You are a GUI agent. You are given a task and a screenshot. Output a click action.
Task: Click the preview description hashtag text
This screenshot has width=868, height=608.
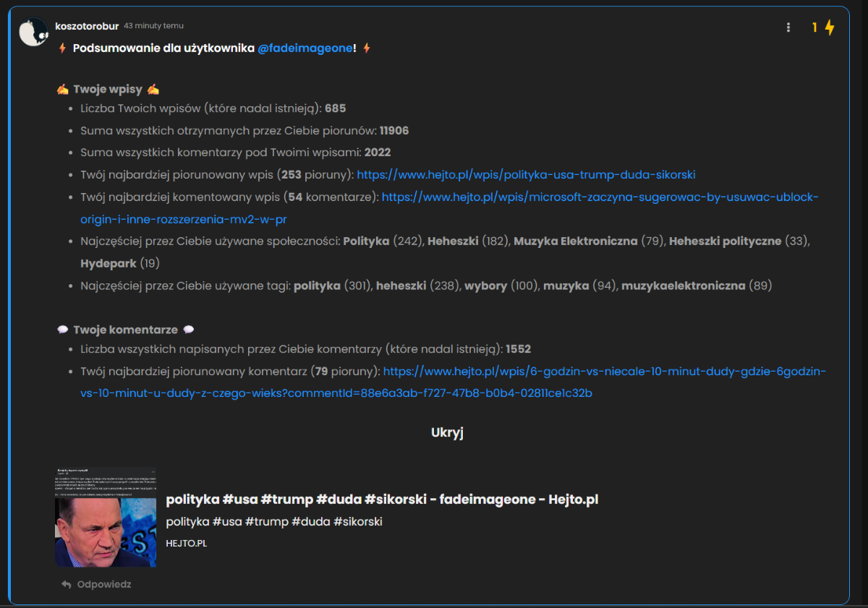[273, 522]
